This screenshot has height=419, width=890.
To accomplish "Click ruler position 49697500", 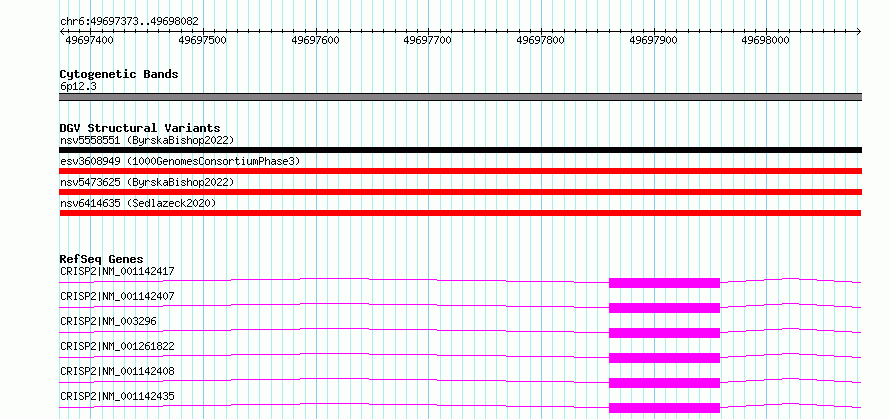I will [x=203, y=40].
